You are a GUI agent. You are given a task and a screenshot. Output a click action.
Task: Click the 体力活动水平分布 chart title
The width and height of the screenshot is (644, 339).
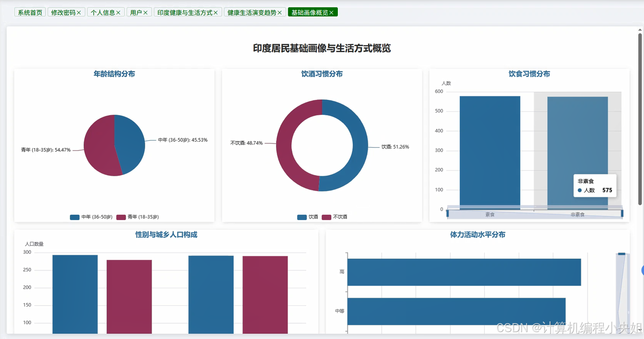pyautogui.click(x=478, y=235)
